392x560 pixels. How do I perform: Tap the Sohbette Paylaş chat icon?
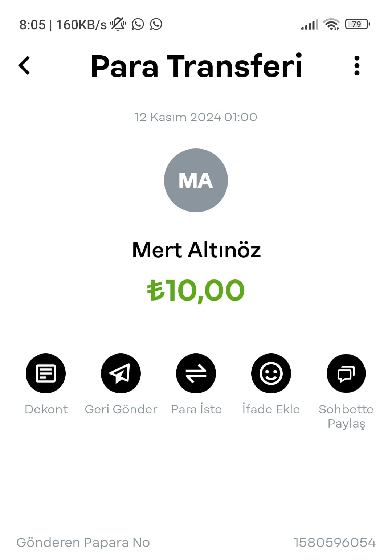click(346, 373)
